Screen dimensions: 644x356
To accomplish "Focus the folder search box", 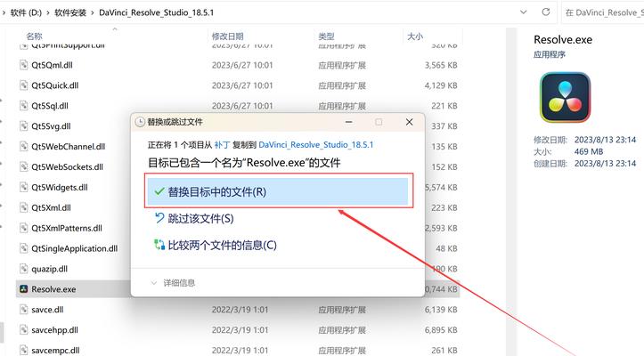I will 603,12.
